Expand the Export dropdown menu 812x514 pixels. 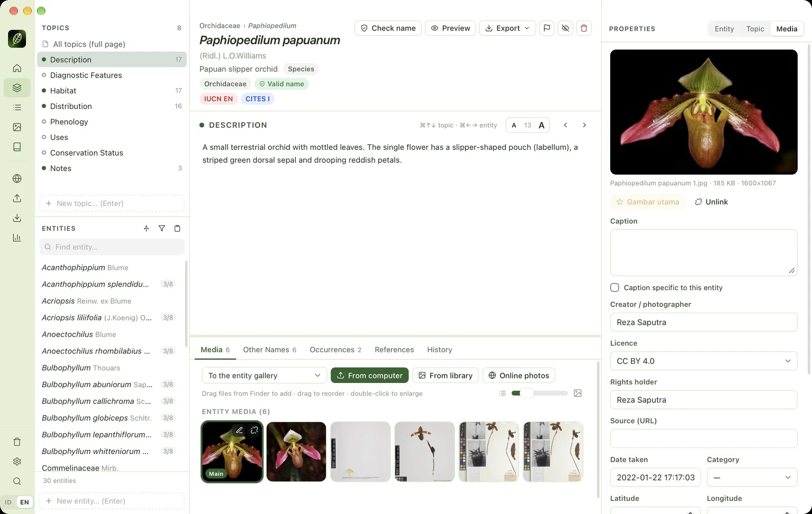pos(507,28)
